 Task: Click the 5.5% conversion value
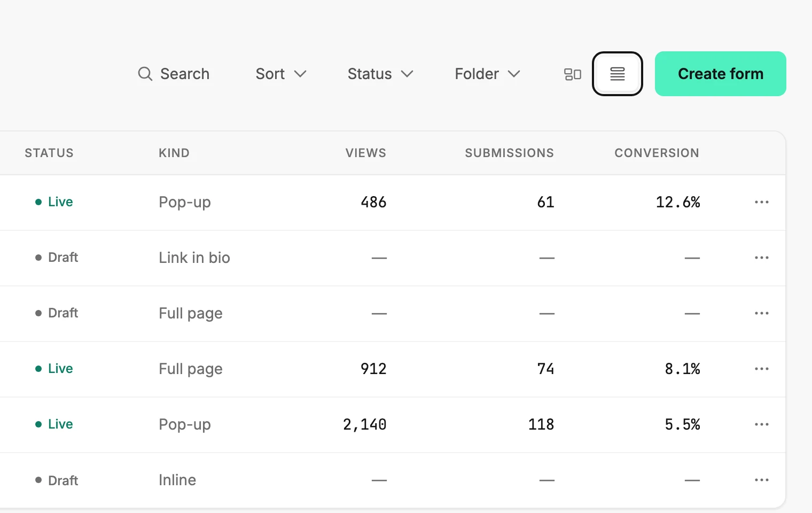click(682, 424)
